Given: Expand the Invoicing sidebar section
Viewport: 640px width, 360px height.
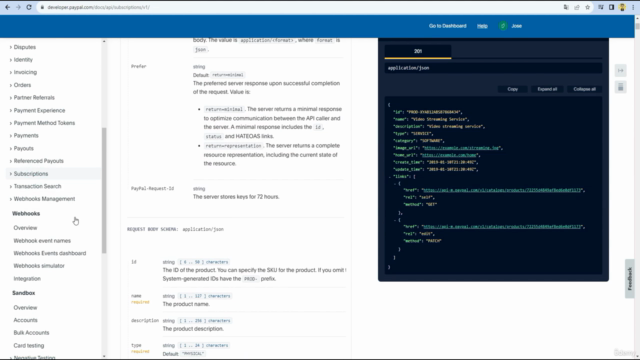Looking at the screenshot, I should (x=25, y=72).
